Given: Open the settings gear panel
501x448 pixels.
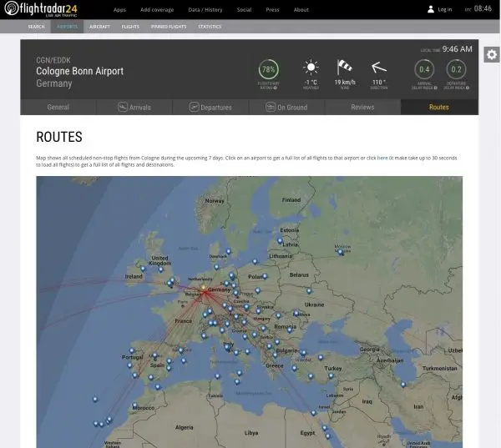Looking at the screenshot, I should pyautogui.click(x=492, y=55).
